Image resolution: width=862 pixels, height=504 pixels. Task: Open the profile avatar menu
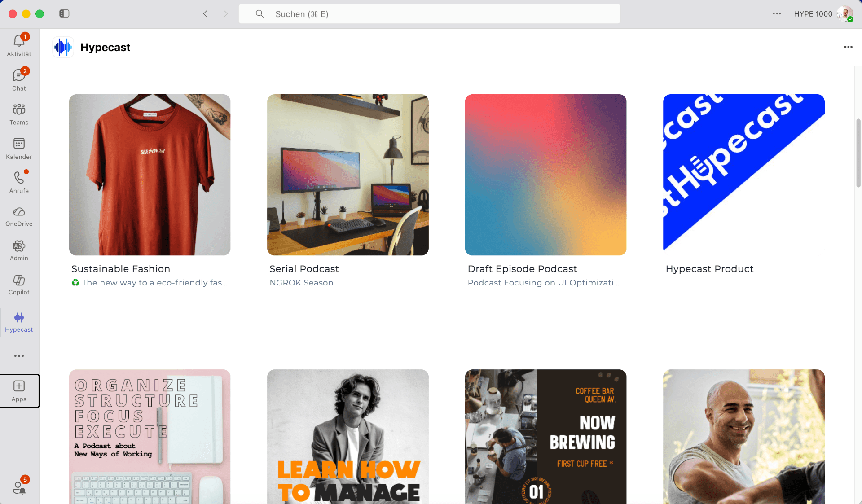(845, 14)
